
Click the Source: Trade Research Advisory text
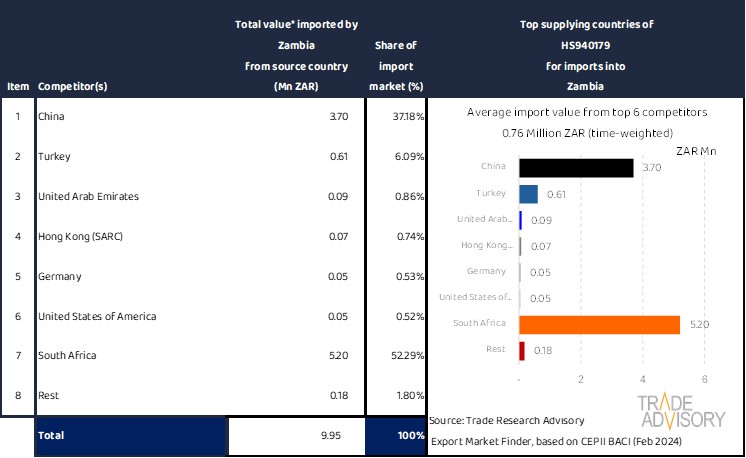pyautogui.click(x=506, y=420)
